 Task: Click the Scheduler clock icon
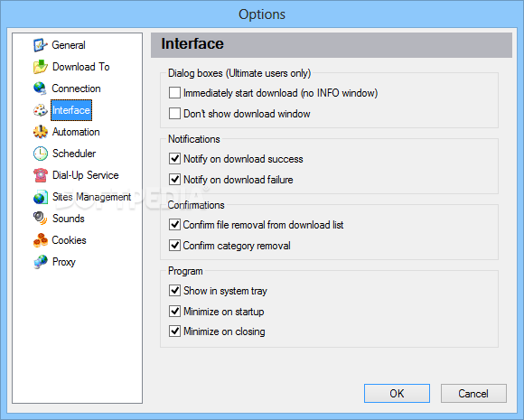(x=41, y=154)
